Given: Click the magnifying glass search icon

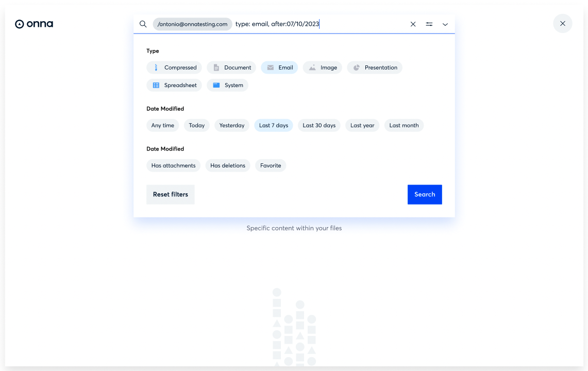Looking at the screenshot, I should [143, 24].
